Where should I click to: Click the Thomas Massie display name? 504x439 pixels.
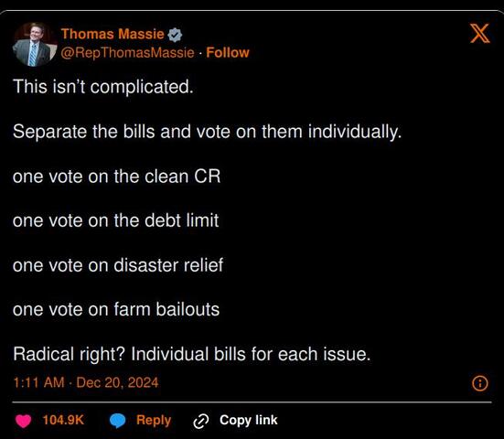pyautogui.click(x=113, y=34)
